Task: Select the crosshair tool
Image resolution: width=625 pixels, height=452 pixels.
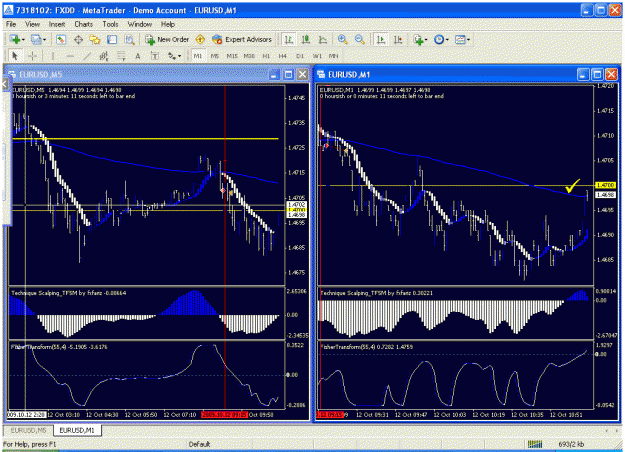Action: [x=33, y=56]
